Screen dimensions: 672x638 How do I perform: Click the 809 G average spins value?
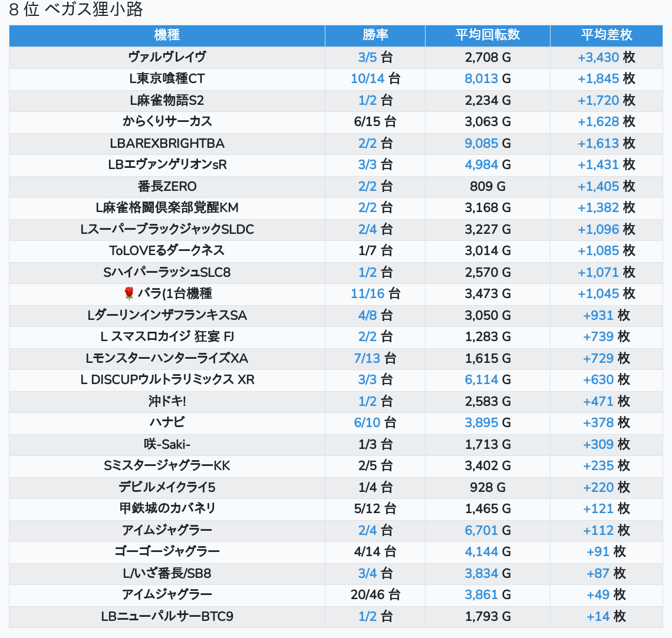(487, 186)
